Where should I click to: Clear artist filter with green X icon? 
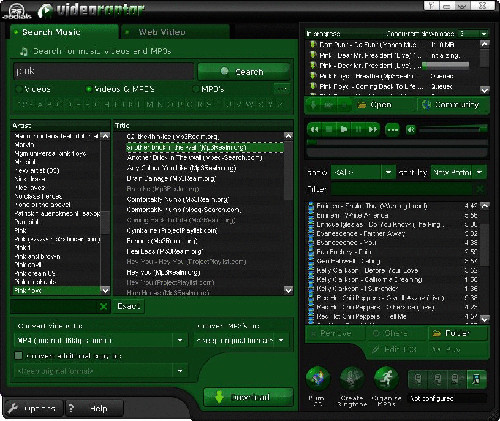pos(104,306)
